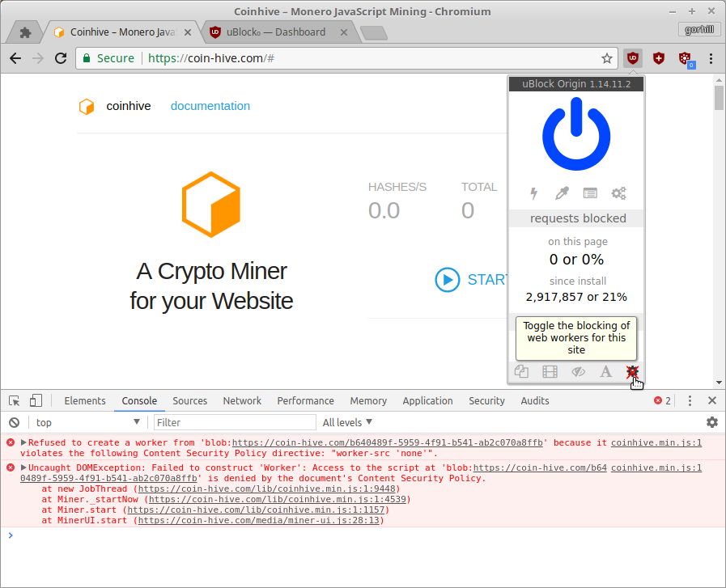Click the coinhive logo link
The image size is (726, 588).
[x=115, y=106]
